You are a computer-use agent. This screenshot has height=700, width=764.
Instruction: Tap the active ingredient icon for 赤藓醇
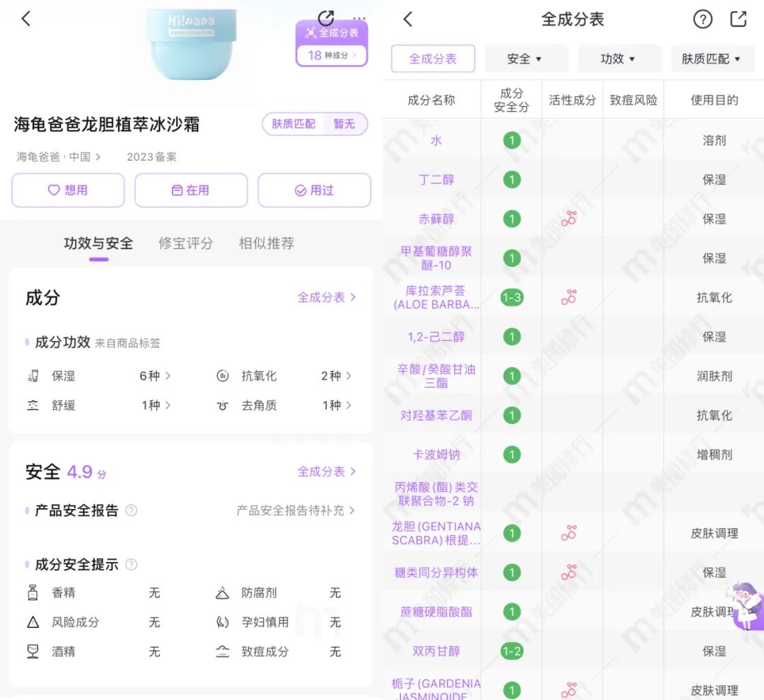pos(569,219)
